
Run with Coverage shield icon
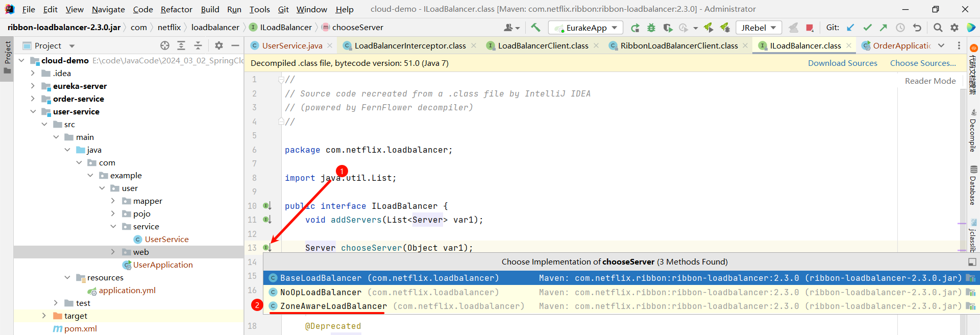click(x=668, y=28)
